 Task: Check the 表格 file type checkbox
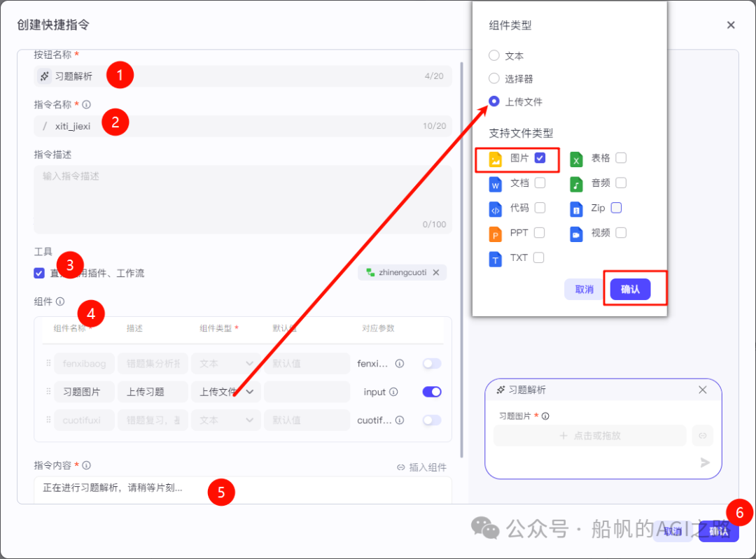[x=621, y=157]
